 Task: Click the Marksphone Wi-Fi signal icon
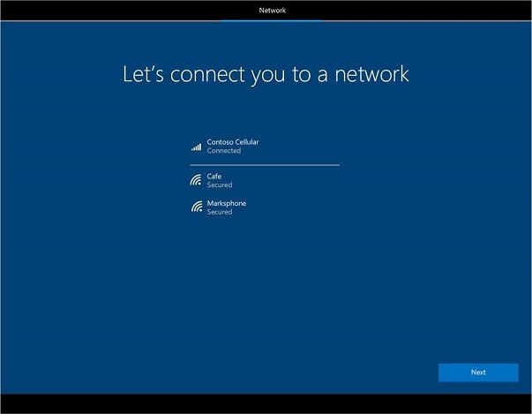(197, 207)
